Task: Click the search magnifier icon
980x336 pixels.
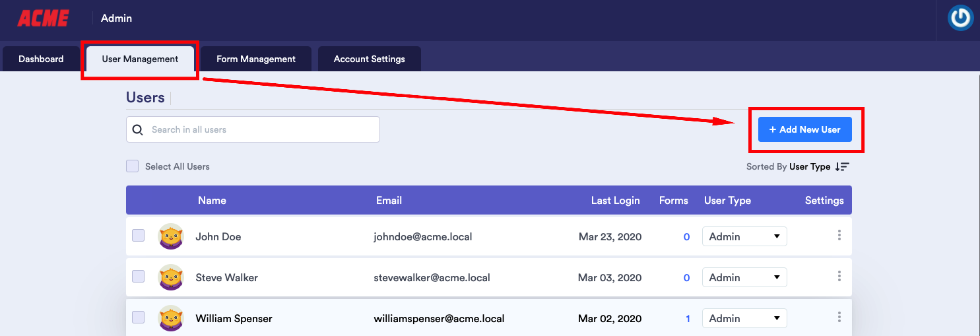Action: coord(138,129)
